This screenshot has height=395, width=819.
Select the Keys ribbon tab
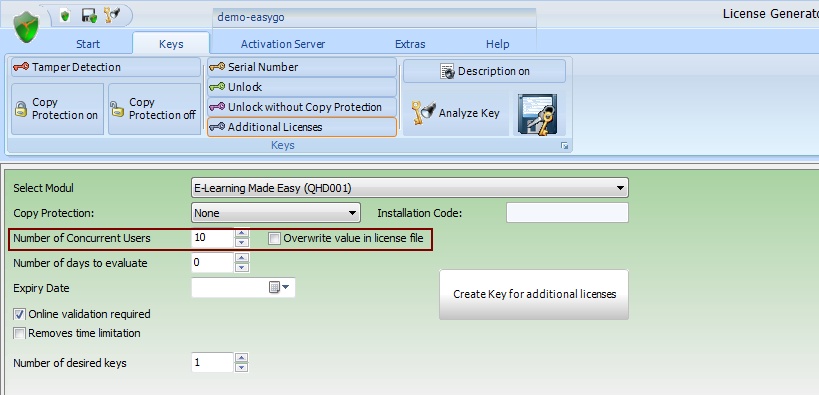pyautogui.click(x=171, y=44)
